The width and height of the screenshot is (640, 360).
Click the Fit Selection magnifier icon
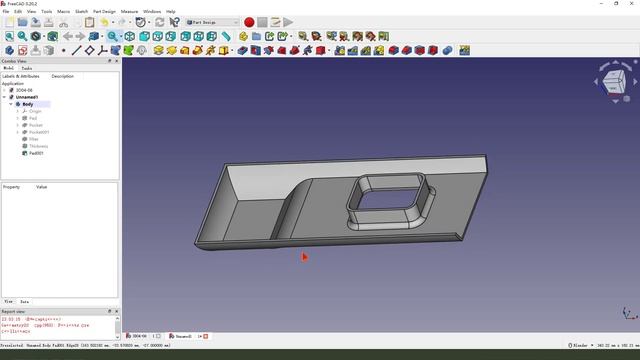22,36
